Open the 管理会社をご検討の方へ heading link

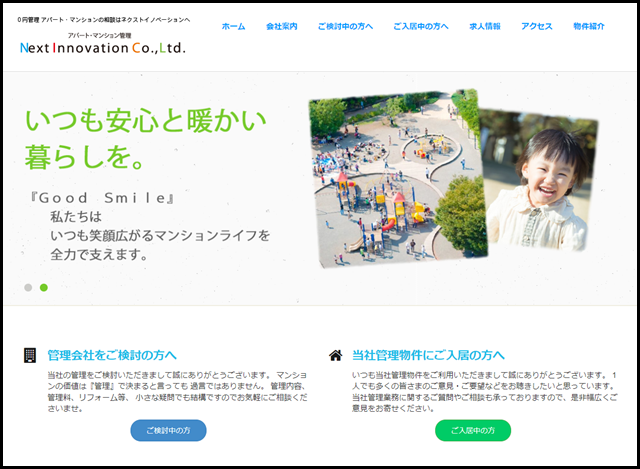click(x=112, y=355)
